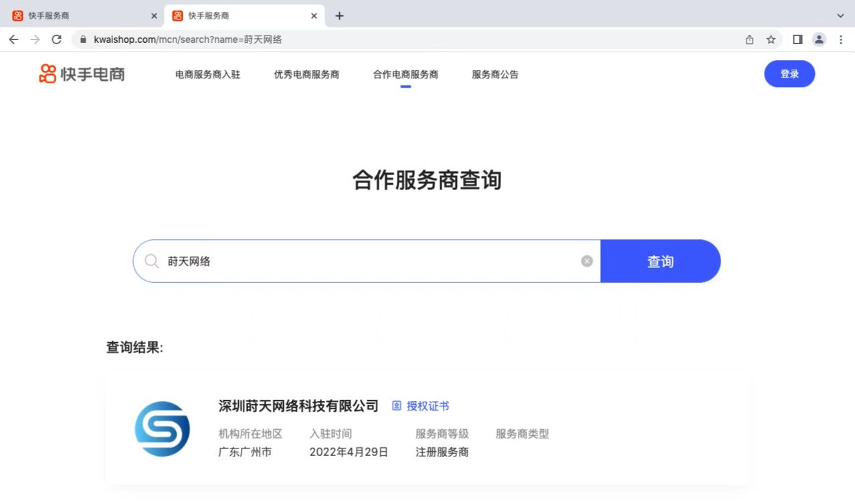Click the 深圳蔚天网络科技有限公司 logo
This screenshot has width=855, height=504.
(x=163, y=428)
